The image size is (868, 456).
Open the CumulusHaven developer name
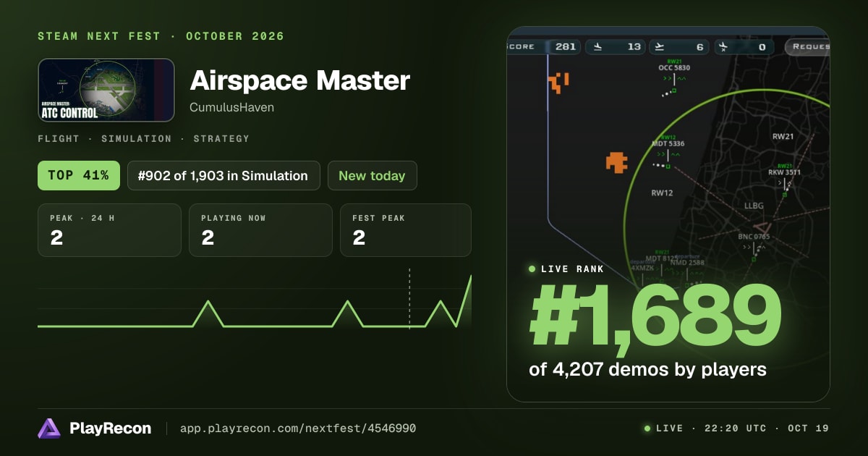pos(232,108)
